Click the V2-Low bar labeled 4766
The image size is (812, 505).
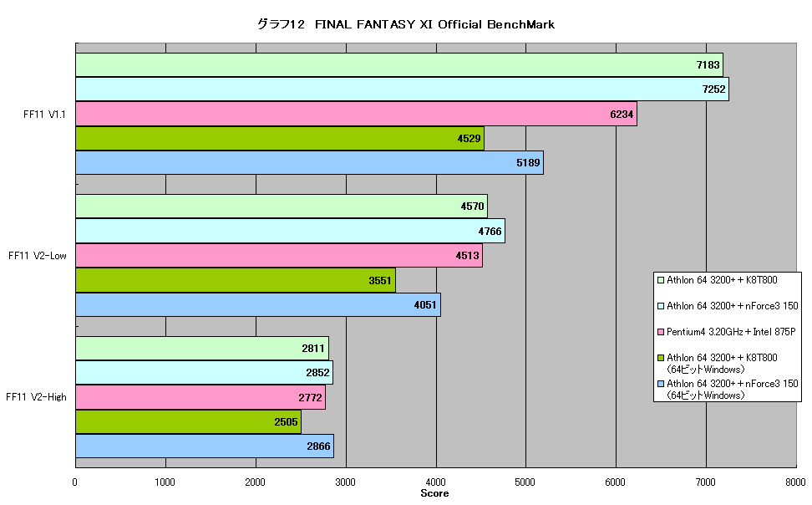(290, 231)
